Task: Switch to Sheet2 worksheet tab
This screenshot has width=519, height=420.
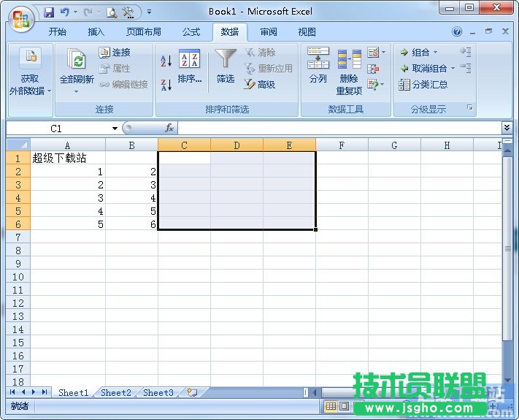Action: pyautogui.click(x=116, y=392)
